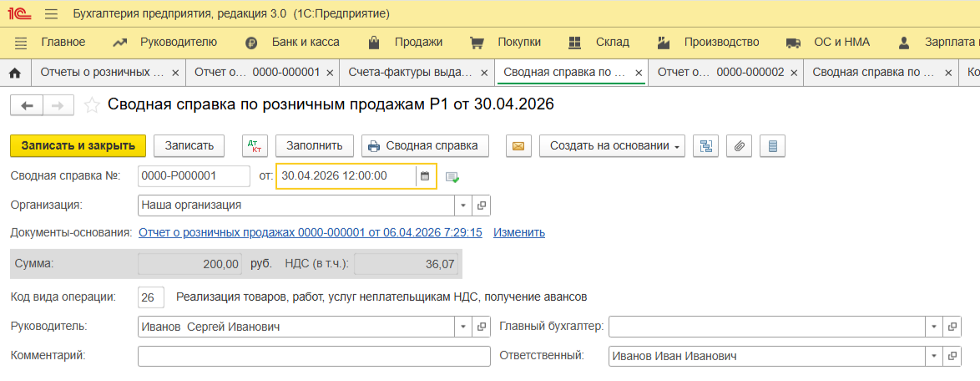Expand the Главный бухгалтер dropdown list
Screen dimensions: 980x381
coord(934,327)
